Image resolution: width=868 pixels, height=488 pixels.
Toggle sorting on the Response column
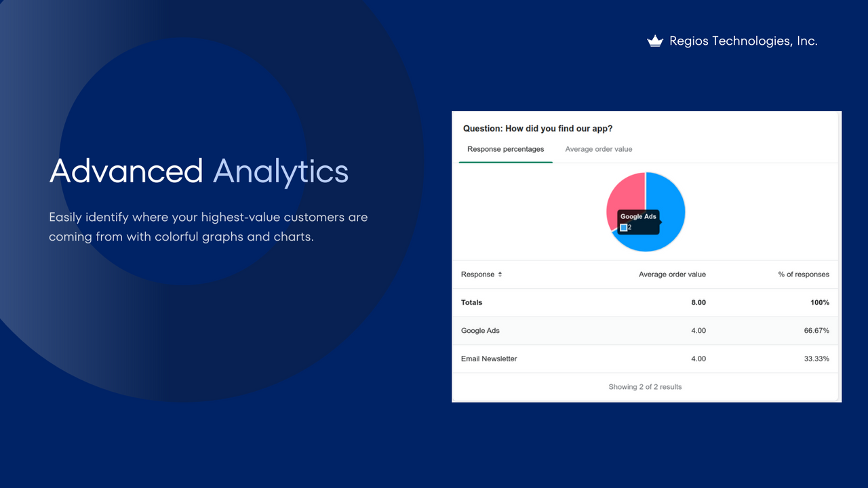click(481, 274)
